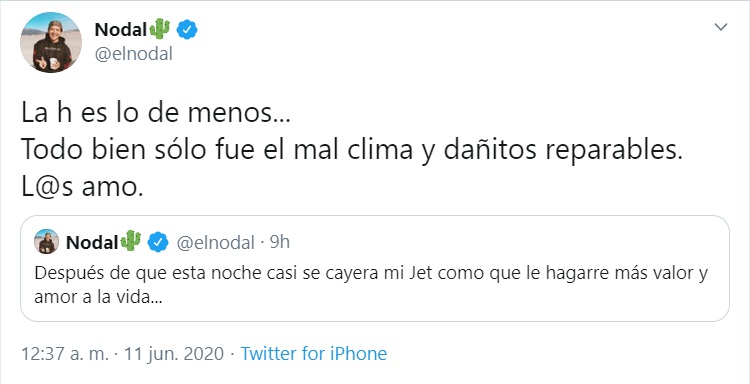Image resolution: width=750 pixels, height=384 pixels.
Task: Click 'La h es lo de menos...' line
Action: [155, 115]
